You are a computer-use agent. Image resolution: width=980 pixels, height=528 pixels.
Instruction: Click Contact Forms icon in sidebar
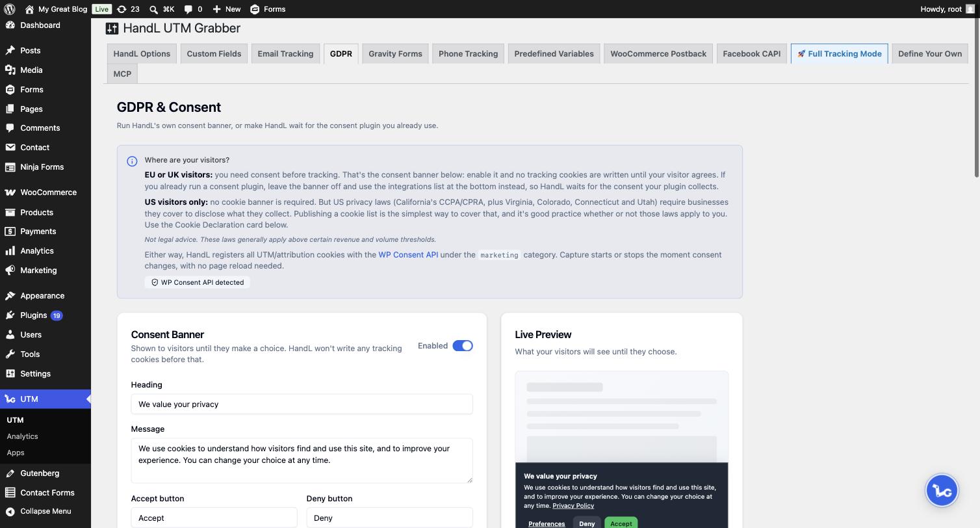click(10, 493)
